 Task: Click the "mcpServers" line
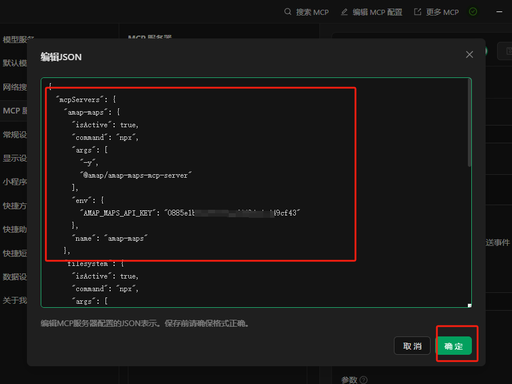[x=86, y=99]
